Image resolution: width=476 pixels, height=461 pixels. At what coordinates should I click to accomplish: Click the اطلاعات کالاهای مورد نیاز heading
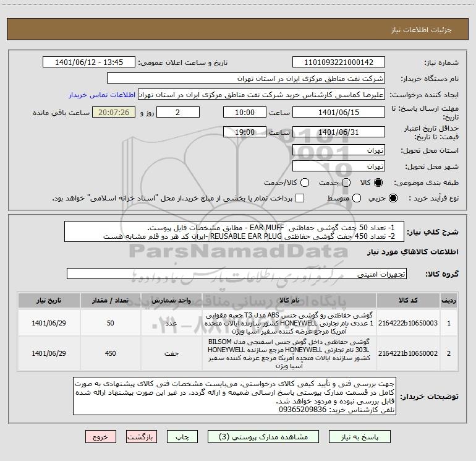pos(413,252)
